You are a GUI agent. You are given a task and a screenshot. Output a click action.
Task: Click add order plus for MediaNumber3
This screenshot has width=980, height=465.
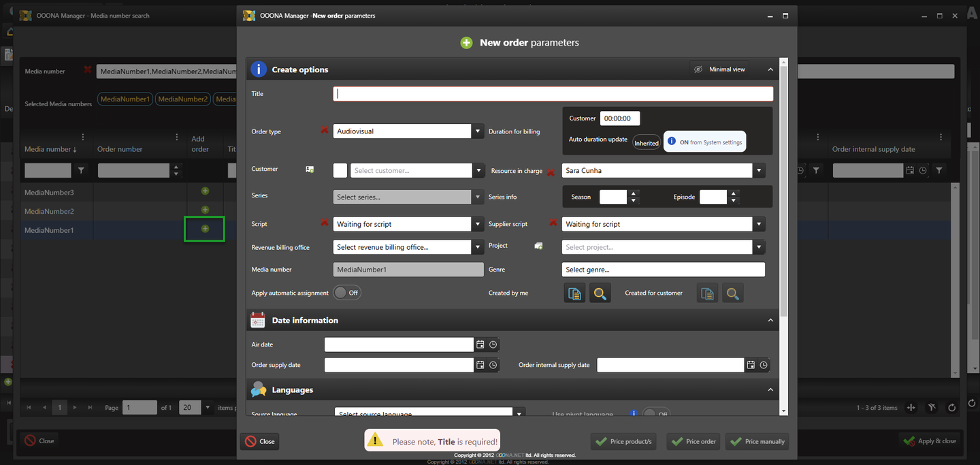205,192
